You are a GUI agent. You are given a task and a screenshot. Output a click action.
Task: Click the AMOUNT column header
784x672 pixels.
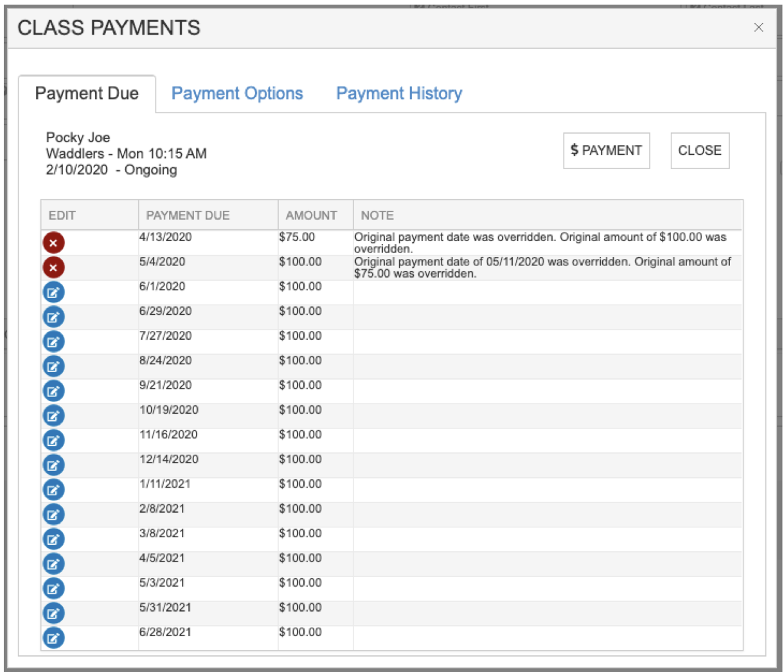[x=311, y=216]
